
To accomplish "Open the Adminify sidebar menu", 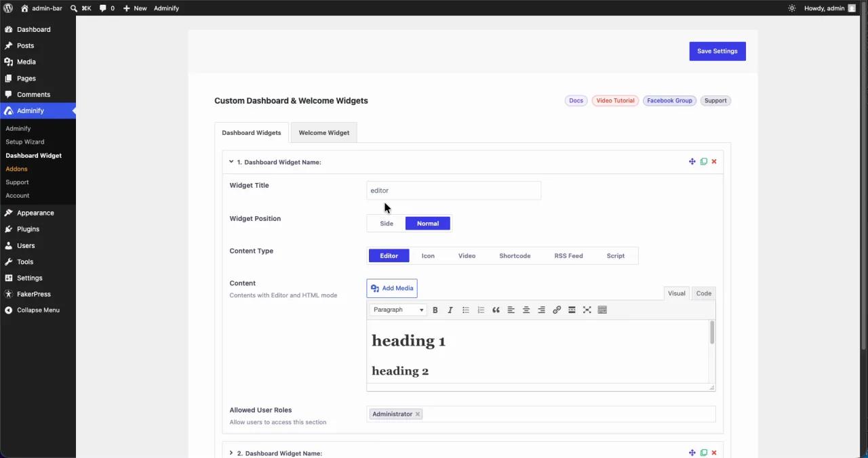I will pos(38,110).
